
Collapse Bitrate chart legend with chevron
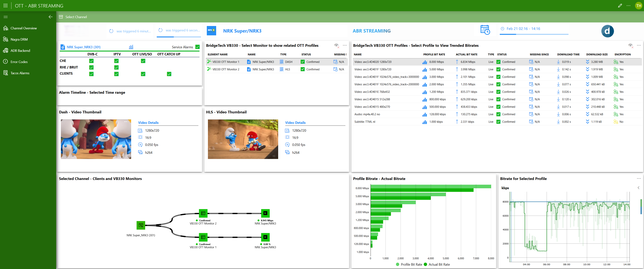[x=639, y=188]
